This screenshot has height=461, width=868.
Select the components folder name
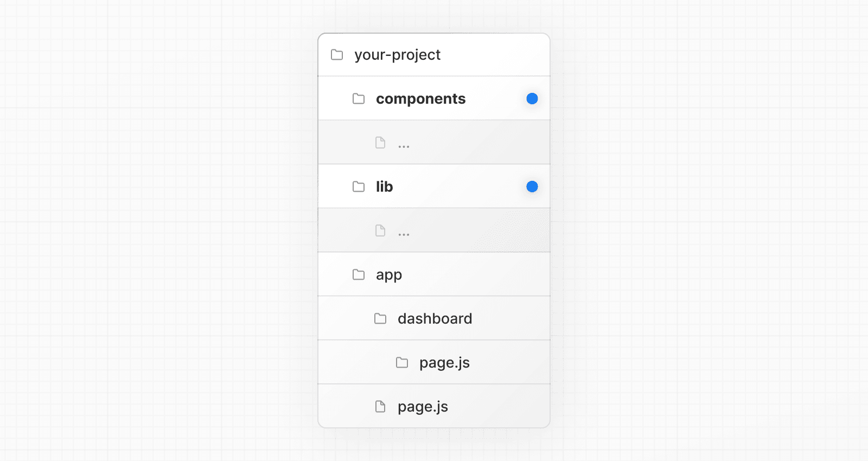pyautogui.click(x=420, y=99)
